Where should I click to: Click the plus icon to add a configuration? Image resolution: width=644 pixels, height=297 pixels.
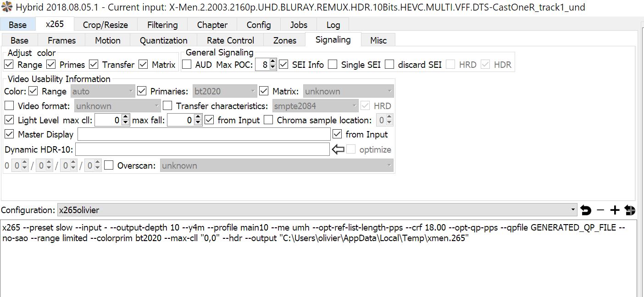(x=615, y=210)
